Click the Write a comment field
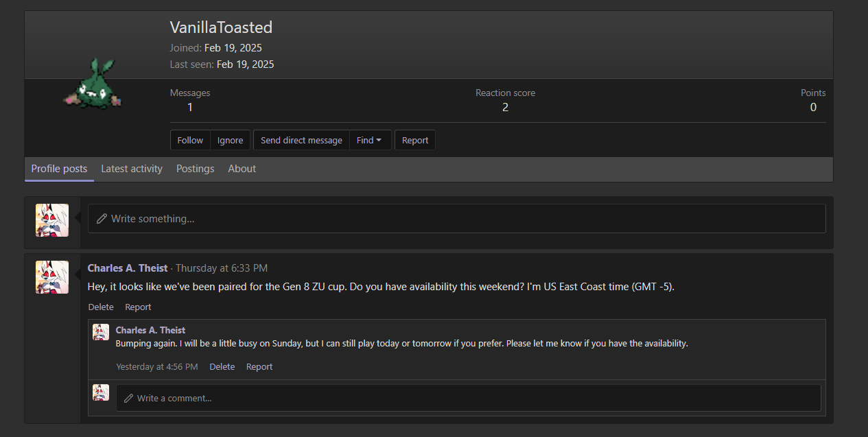868x437 pixels. point(468,398)
